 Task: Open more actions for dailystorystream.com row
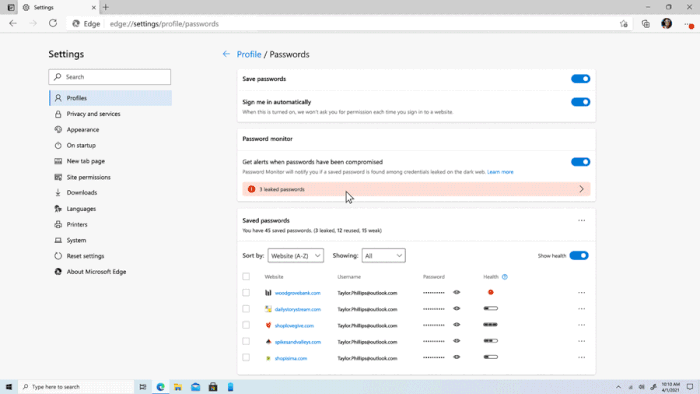pyautogui.click(x=581, y=309)
